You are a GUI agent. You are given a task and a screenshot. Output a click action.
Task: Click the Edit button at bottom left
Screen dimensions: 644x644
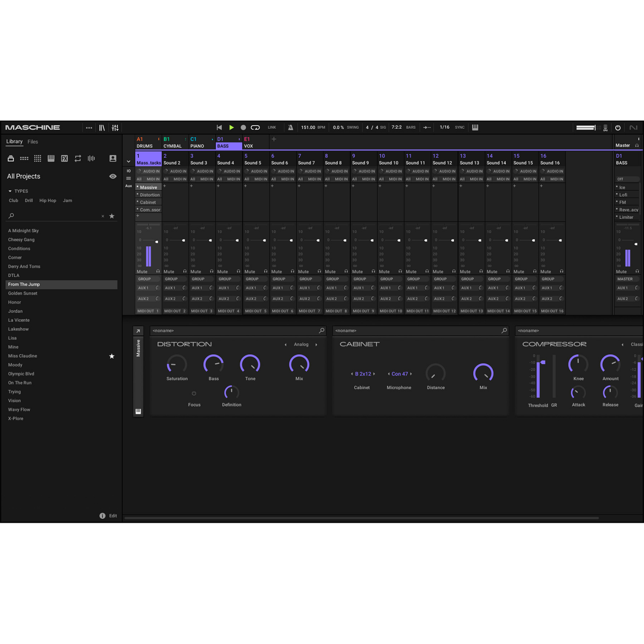pyautogui.click(x=113, y=516)
